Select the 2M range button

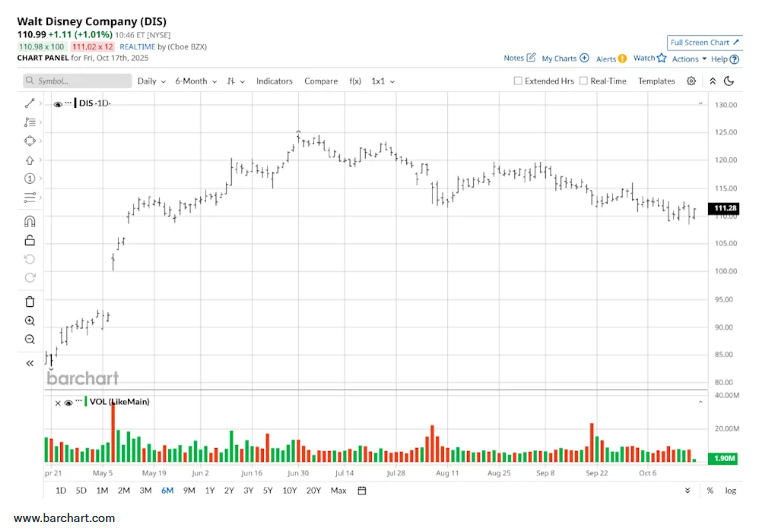tap(124, 490)
